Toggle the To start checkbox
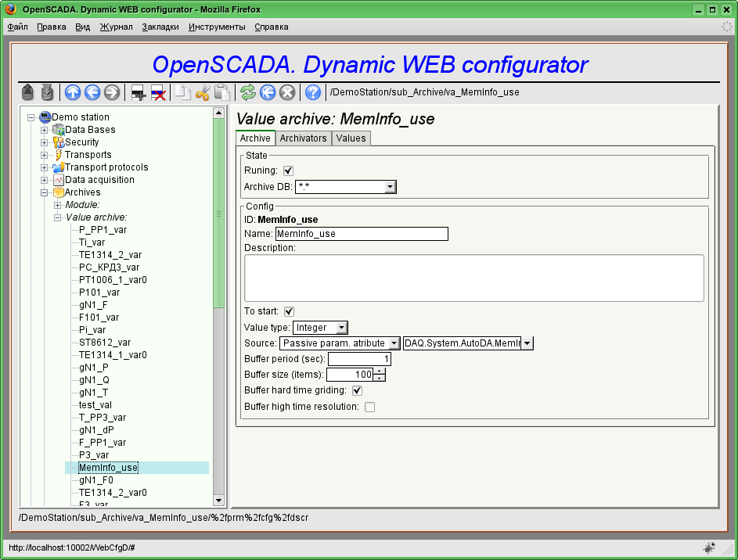738x560 pixels. (290, 311)
